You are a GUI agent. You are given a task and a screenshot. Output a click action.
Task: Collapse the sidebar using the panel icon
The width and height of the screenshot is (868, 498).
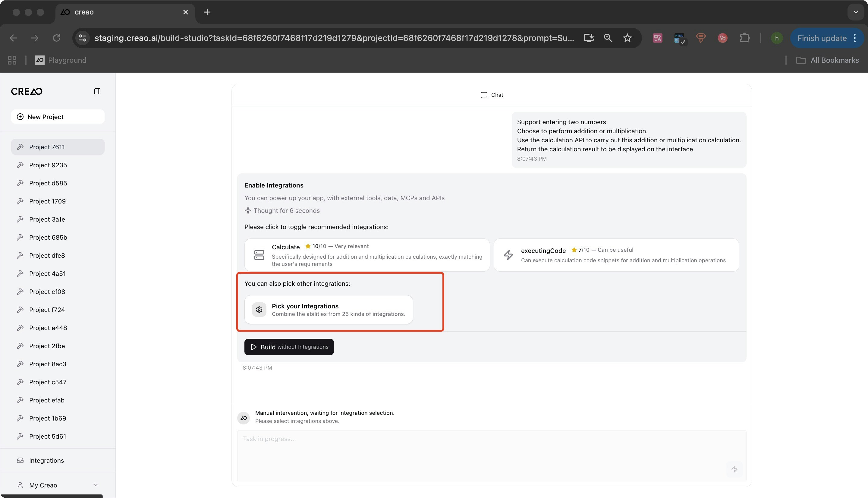pyautogui.click(x=97, y=91)
